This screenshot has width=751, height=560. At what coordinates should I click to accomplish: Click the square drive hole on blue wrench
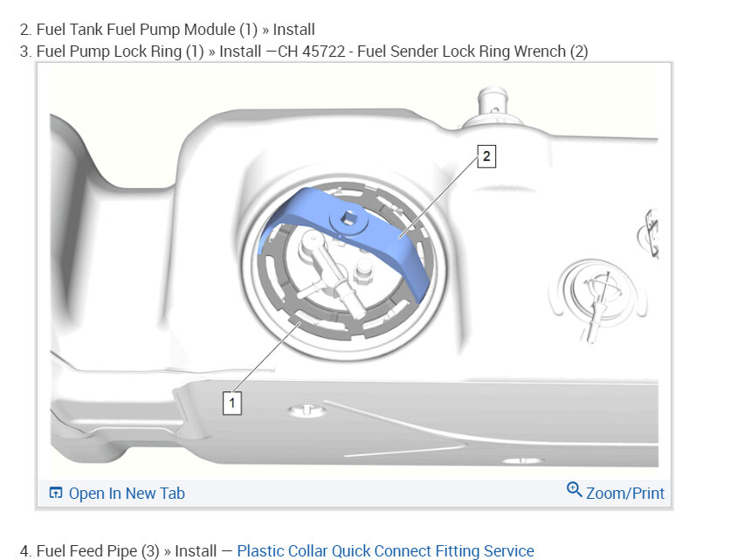(x=348, y=219)
